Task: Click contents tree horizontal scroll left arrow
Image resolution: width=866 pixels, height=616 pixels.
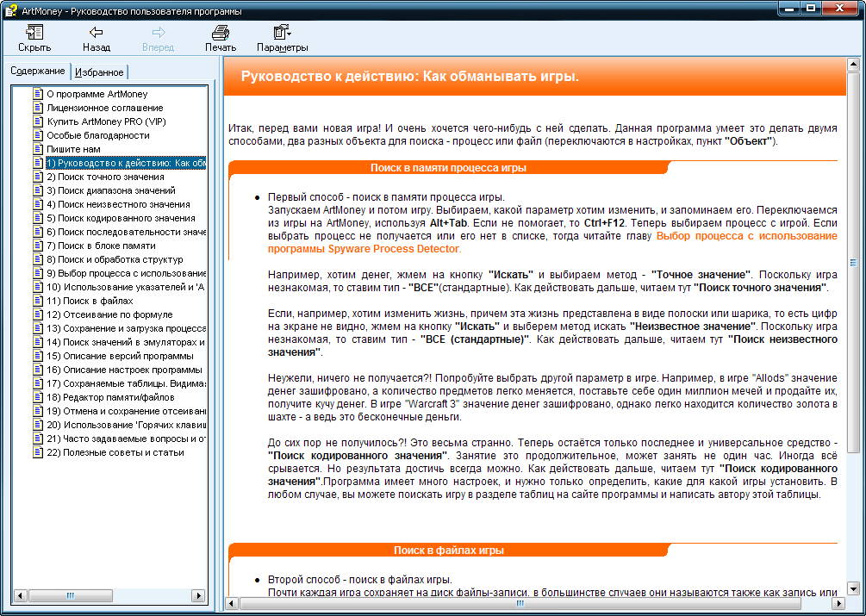Action: point(20,595)
